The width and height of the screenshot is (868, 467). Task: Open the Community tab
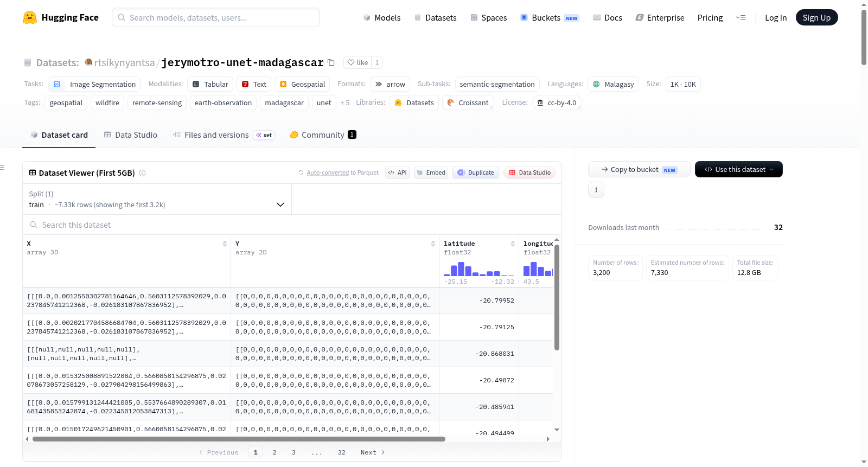pyautogui.click(x=323, y=135)
